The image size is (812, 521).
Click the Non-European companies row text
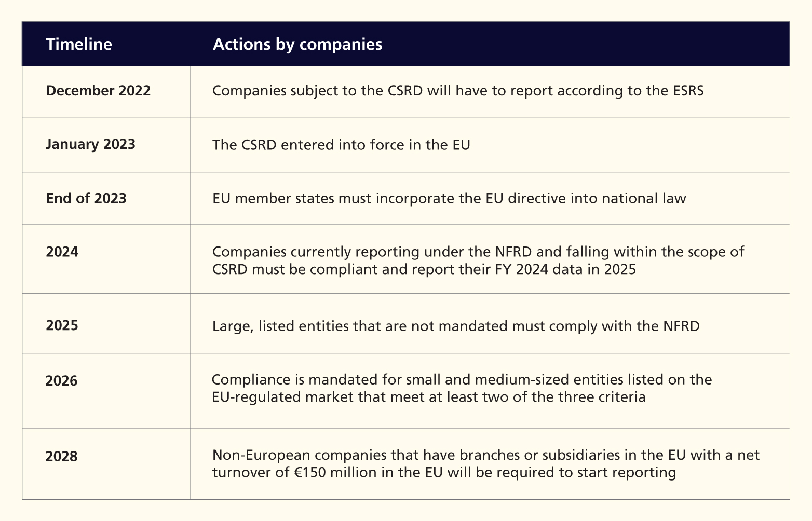click(x=486, y=464)
